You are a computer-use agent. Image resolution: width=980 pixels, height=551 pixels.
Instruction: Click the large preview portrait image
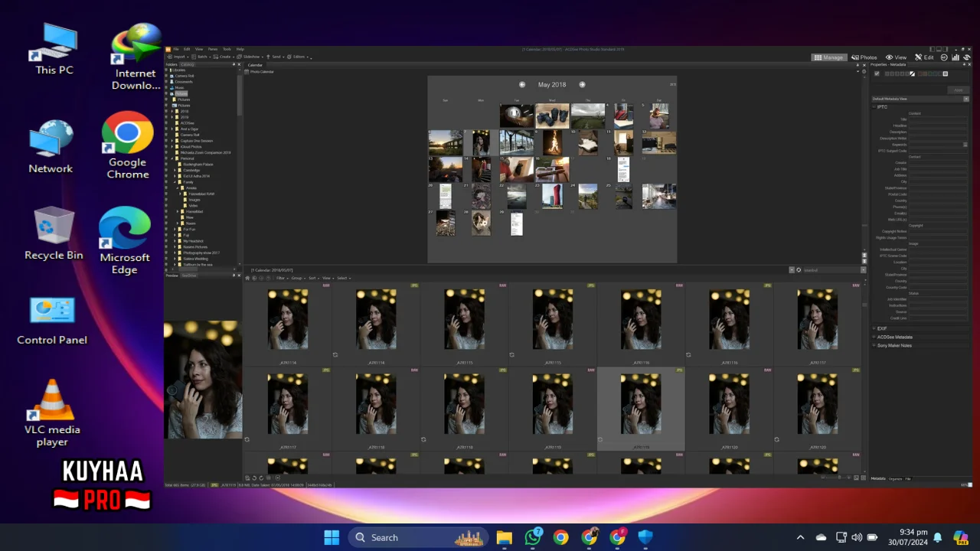pos(203,380)
